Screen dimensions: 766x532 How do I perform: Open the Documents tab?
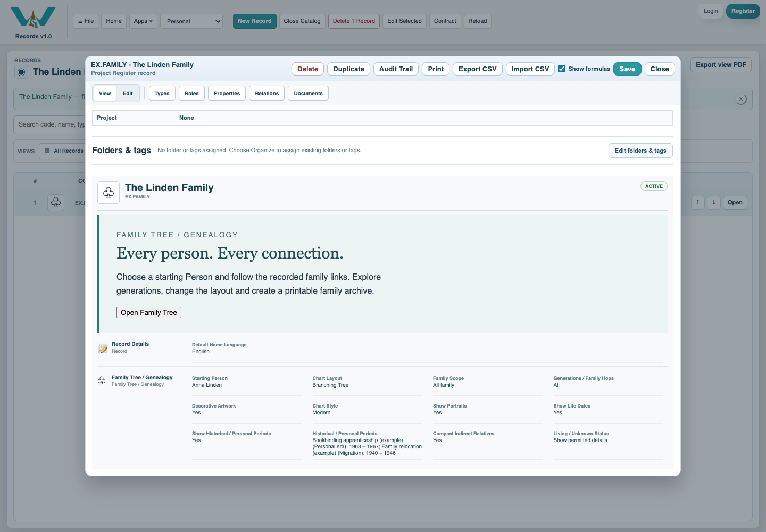coord(309,93)
